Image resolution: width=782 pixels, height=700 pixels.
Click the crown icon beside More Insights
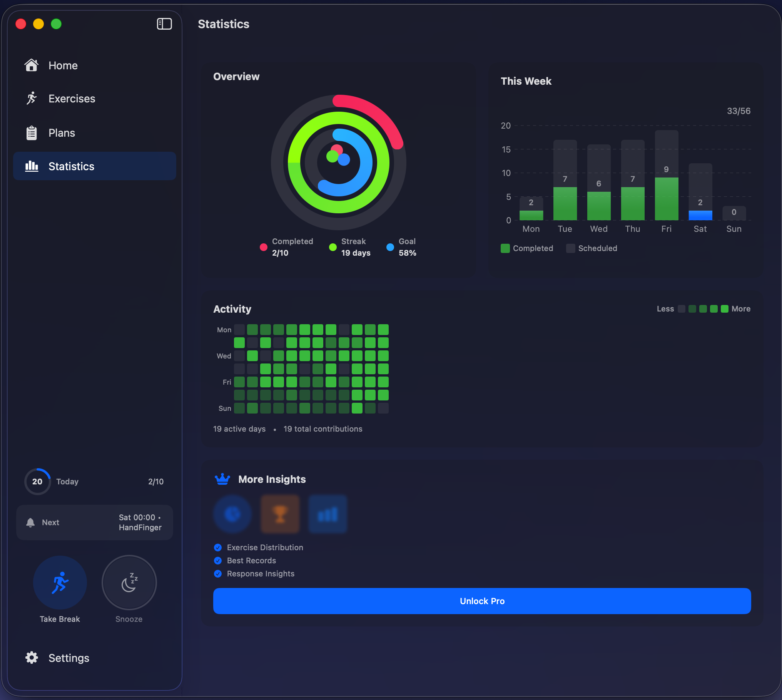click(222, 479)
